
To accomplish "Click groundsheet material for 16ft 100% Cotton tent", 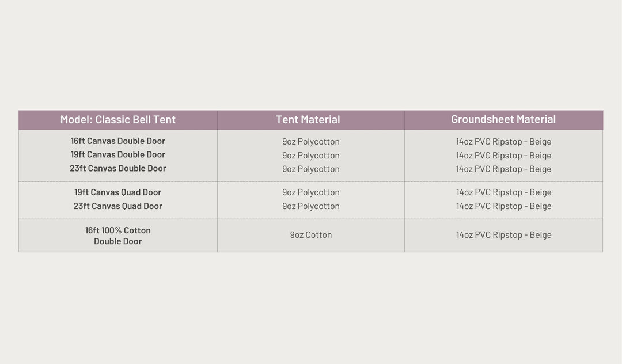I will tap(504, 235).
